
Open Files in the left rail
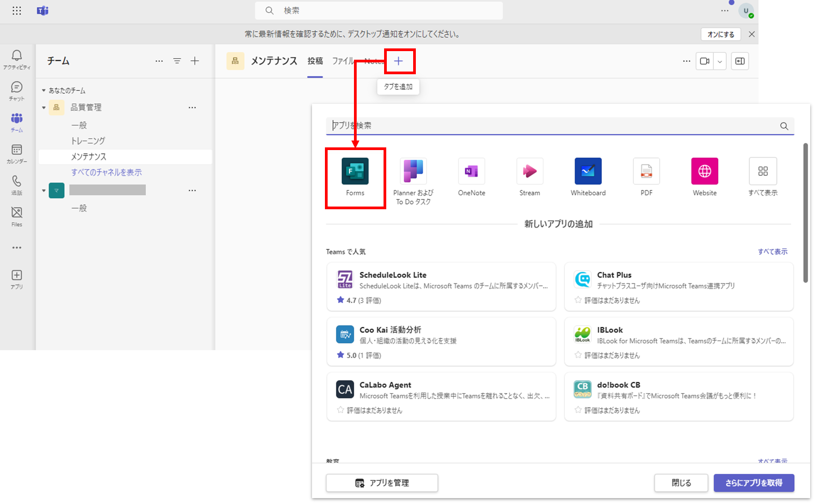(x=17, y=216)
